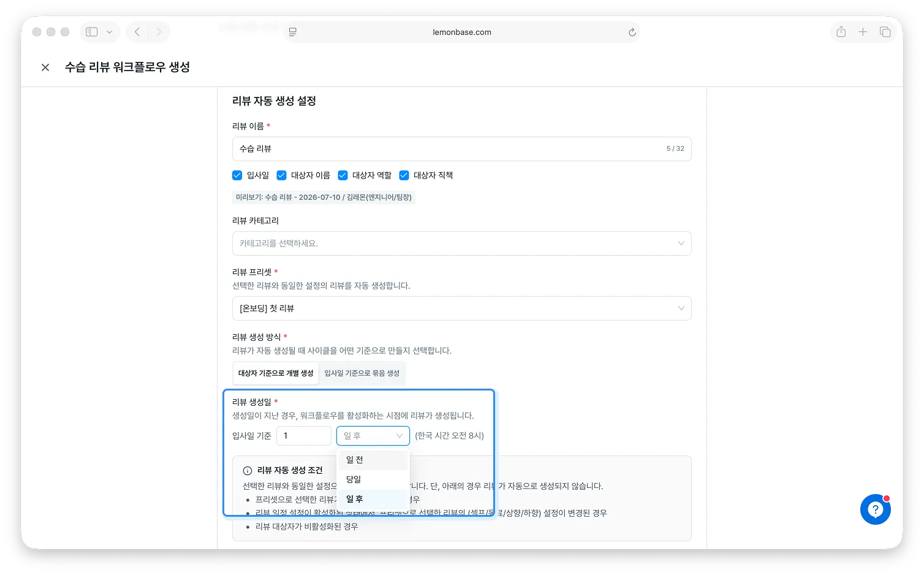Viewport: 924px width, 575px height.
Task: Choose 일 후 from the dropdown list
Action: point(373,499)
